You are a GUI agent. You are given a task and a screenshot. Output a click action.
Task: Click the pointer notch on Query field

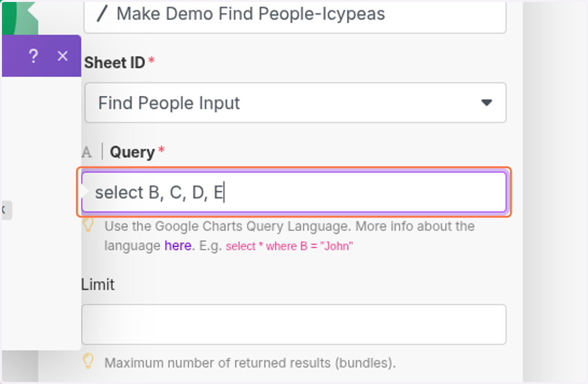(x=85, y=192)
